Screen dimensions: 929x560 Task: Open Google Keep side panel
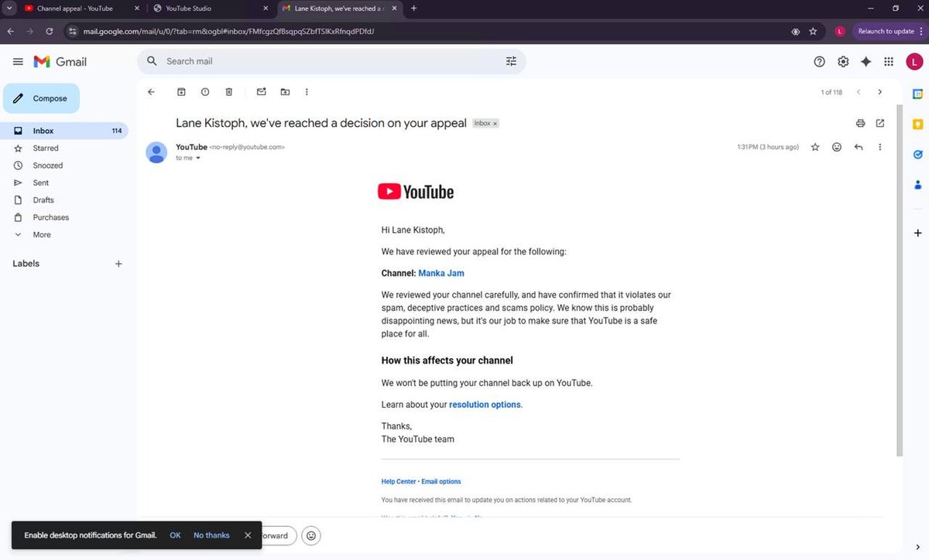pyautogui.click(x=917, y=125)
